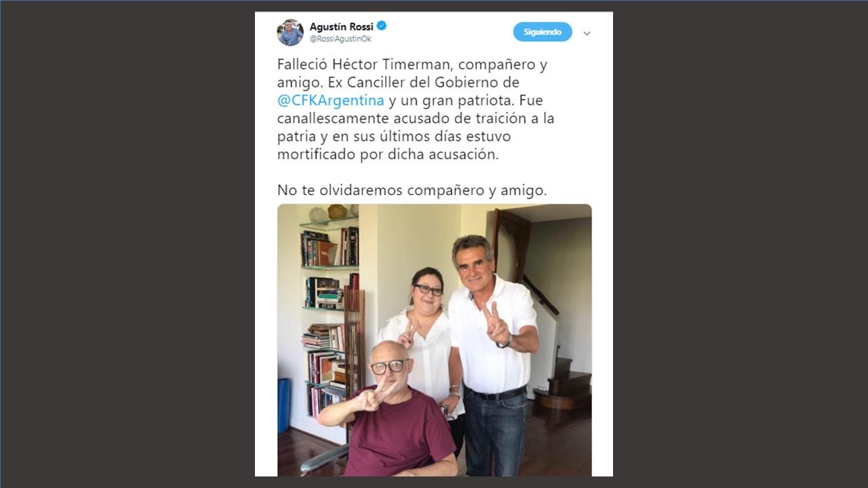Viewport: 868px width, 488px height.
Task: Click the standing man in white shirt
Action: (495, 352)
